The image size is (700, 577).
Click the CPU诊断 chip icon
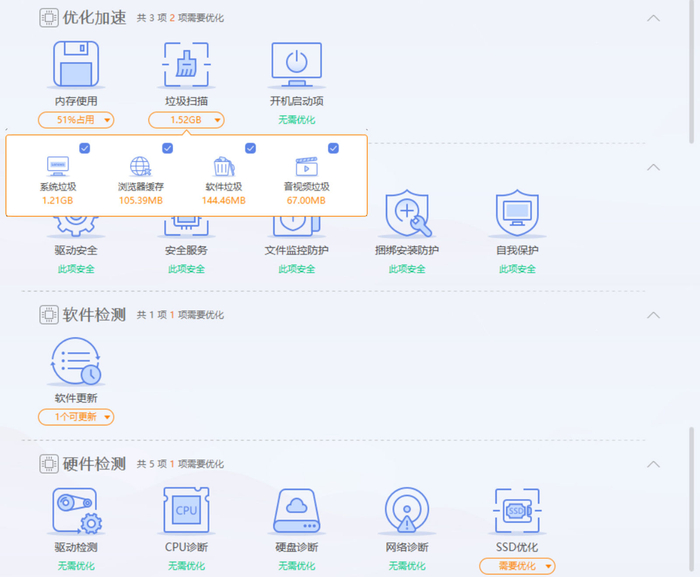click(186, 511)
